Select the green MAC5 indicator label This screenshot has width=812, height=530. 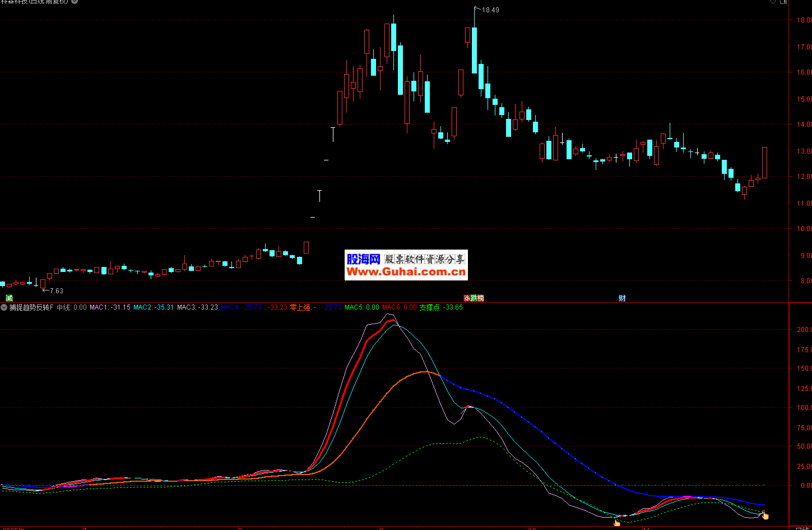pos(361,307)
